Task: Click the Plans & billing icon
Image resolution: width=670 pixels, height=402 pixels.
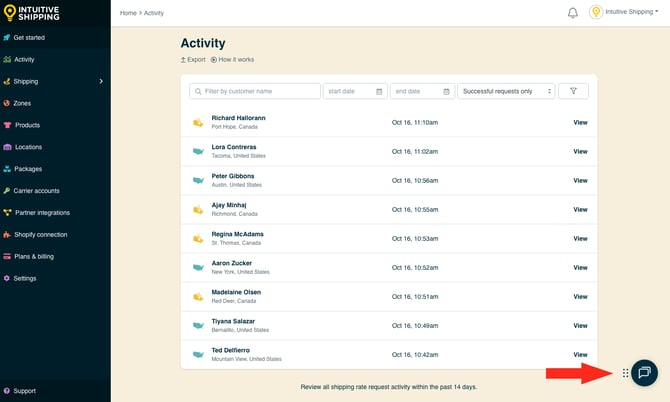Action: tap(7, 256)
